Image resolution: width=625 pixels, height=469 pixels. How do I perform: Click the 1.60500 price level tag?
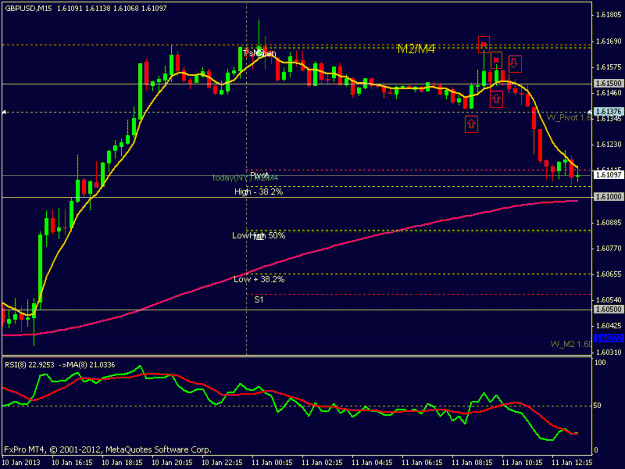click(609, 309)
